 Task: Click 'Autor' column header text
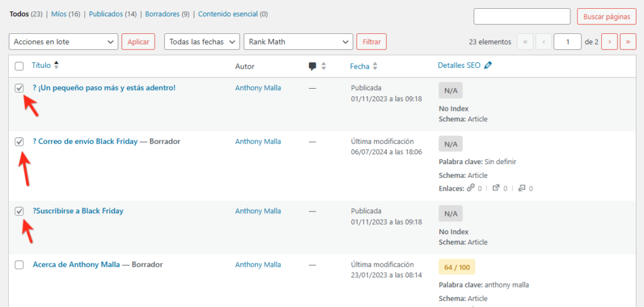(x=245, y=66)
